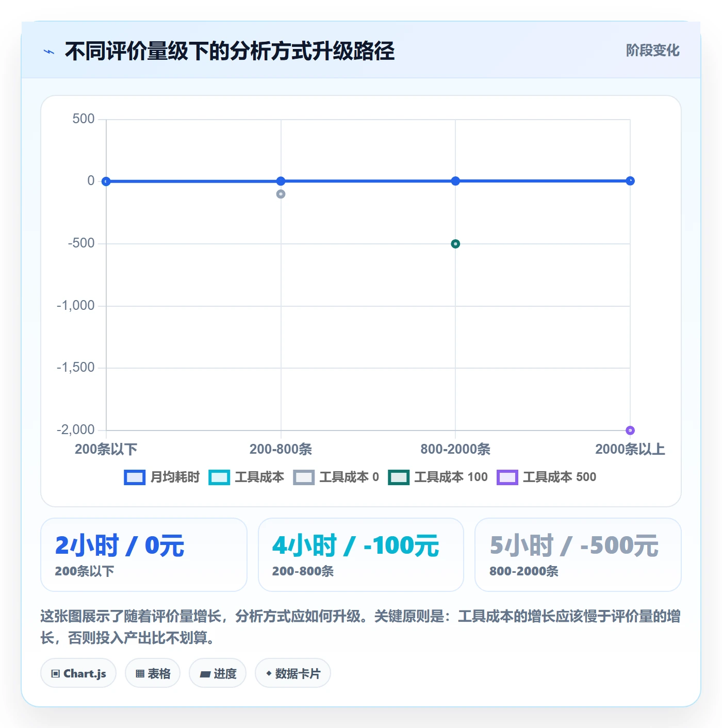The width and height of the screenshot is (722, 728).
Task: Toggle the 工具成本 0 legend item
Action: pyautogui.click(x=336, y=477)
